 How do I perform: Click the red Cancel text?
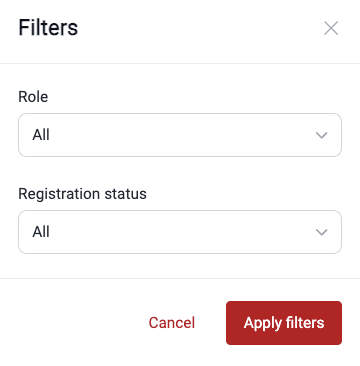coord(172,323)
